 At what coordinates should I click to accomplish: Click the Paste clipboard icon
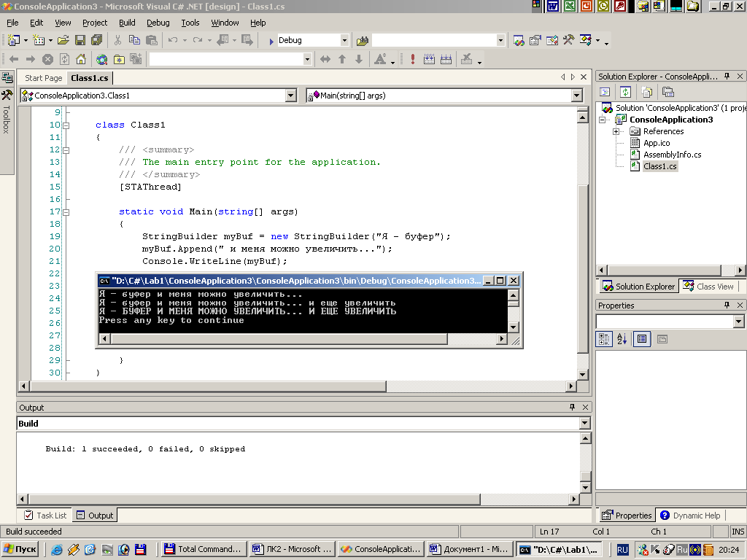pyautogui.click(x=152, y=41)
